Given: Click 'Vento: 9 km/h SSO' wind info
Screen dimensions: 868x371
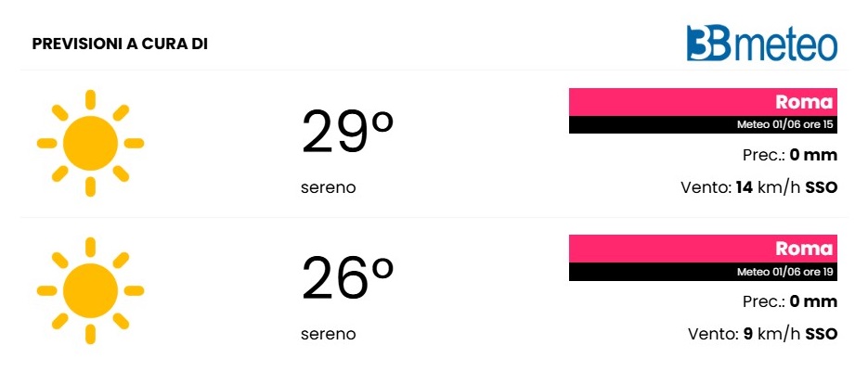Looking at the screenshot, I should [763, 335].
